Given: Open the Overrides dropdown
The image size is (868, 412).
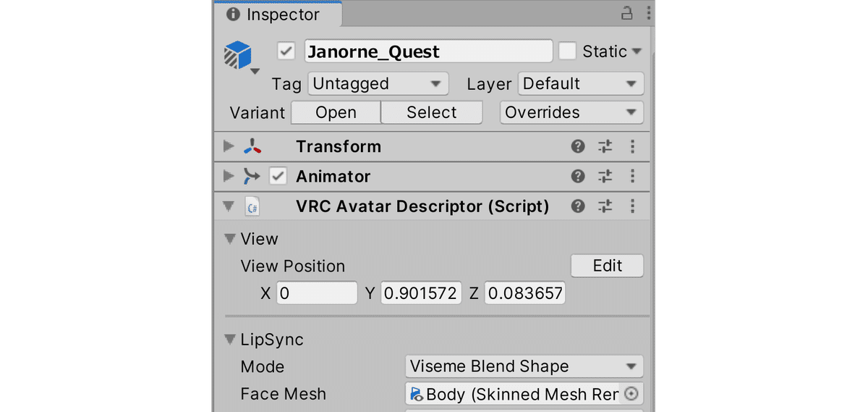Looking at the screenshot, I should click(x=571, y=113).
